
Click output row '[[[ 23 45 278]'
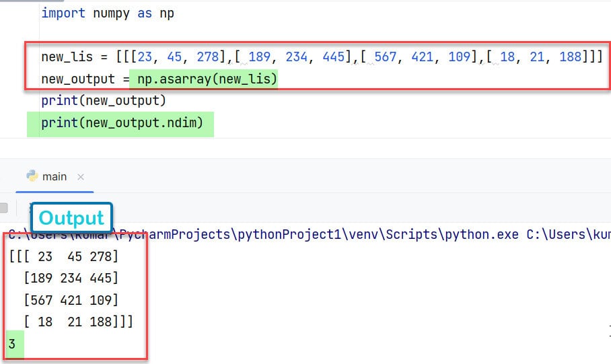pyautogui.click(x=63, y=256)
